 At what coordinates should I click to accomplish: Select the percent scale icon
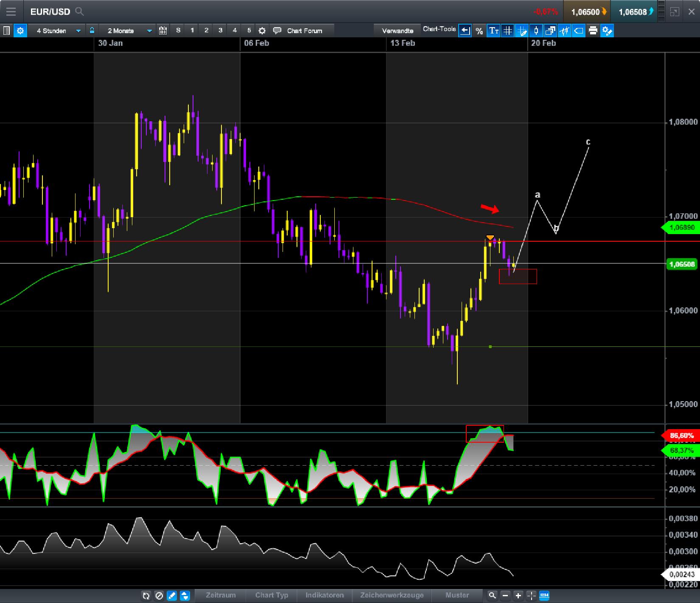point(479,31)
